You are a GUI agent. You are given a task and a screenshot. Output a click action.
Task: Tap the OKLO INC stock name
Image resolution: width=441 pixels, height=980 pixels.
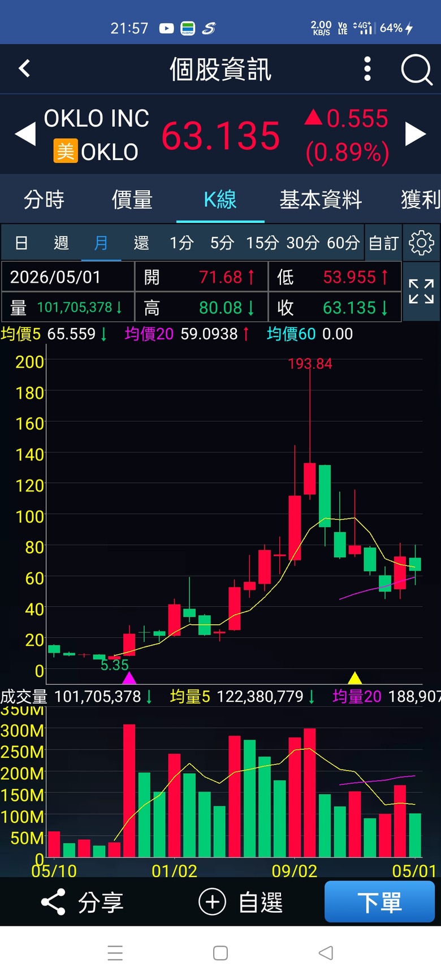97,119
